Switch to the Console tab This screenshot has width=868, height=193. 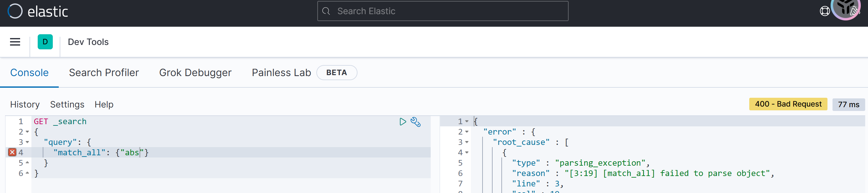pyautogui.click(x=29, y=73)
